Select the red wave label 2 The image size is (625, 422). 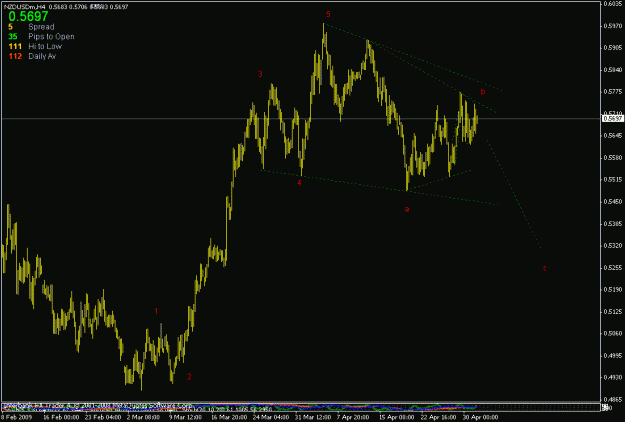(189, 377)
